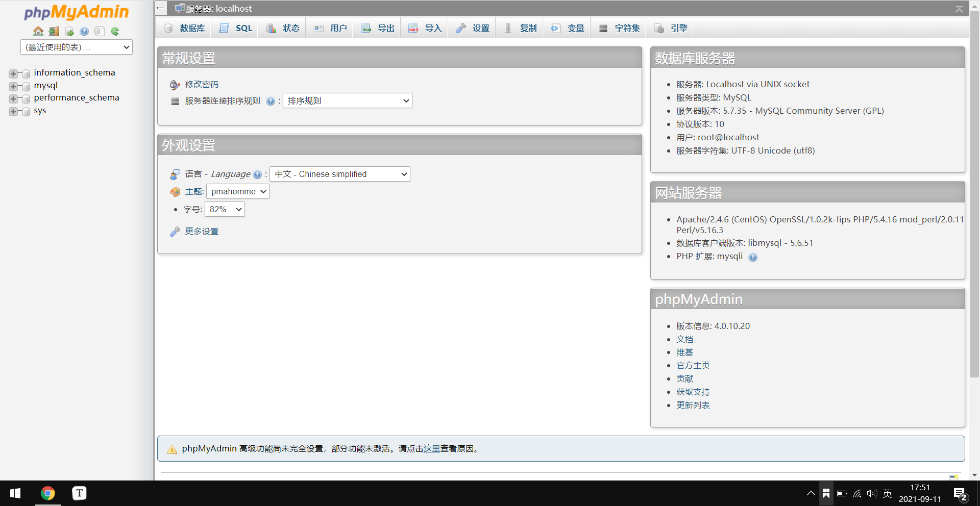Collapse the top bar with double-chevron icon
The image size is (980, 506).
pos(959,9)
